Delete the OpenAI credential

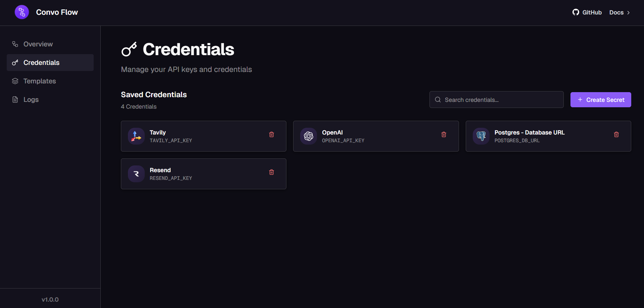point(444,134)
